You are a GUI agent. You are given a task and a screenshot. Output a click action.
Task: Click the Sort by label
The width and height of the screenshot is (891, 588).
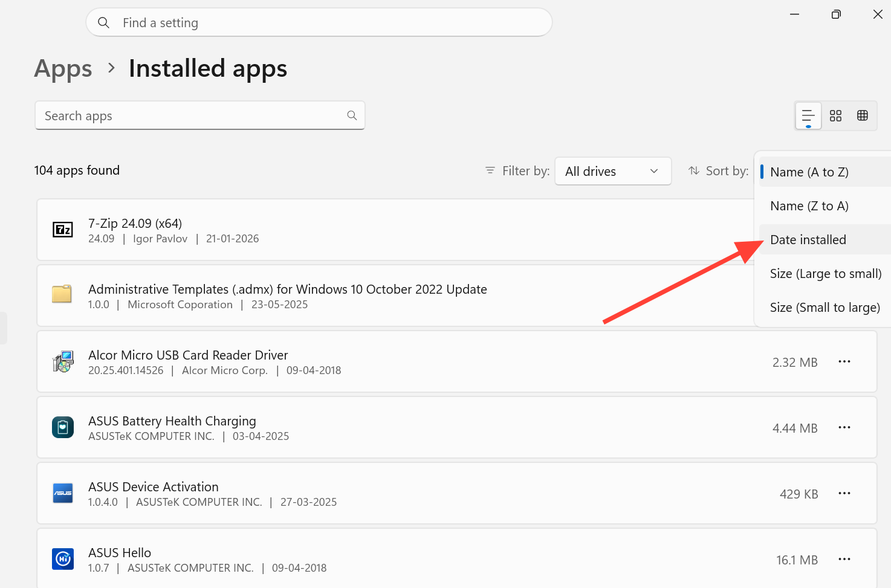coord(727,171)
